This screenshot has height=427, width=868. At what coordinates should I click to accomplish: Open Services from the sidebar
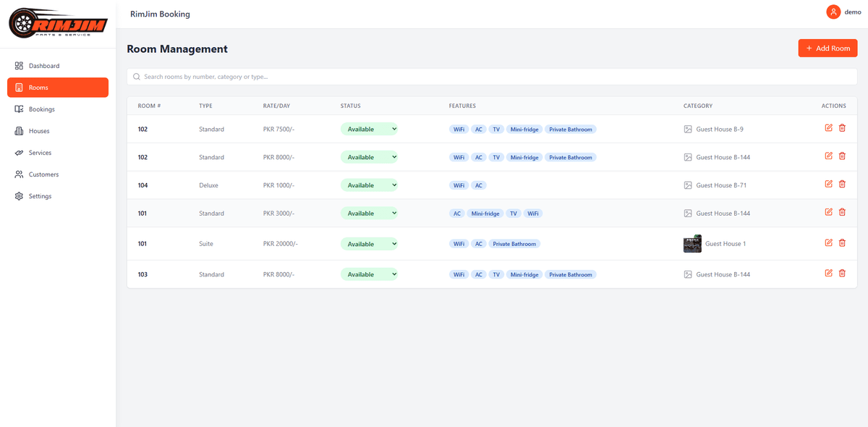click(x=40, y=153)
